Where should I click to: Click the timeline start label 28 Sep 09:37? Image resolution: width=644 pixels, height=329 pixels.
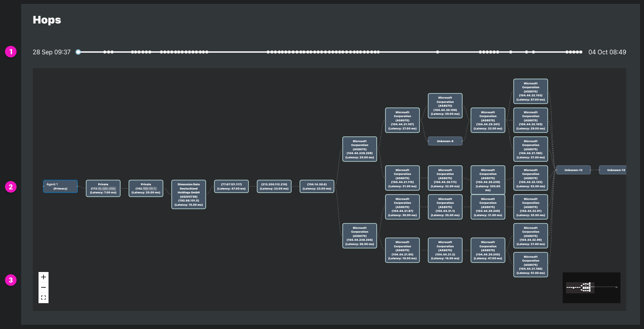coord(52,52)
